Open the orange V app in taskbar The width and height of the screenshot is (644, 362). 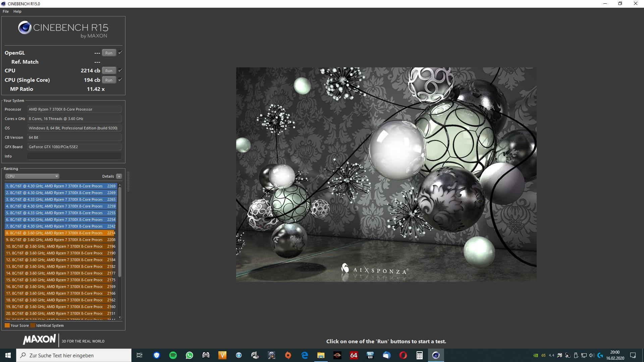(x=222, y=355)
